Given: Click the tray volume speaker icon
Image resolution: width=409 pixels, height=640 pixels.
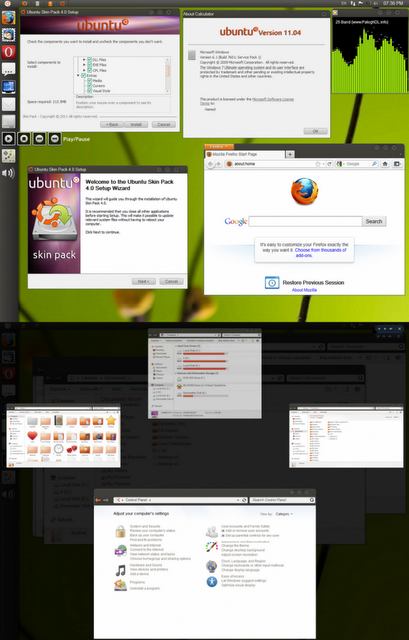Looking at the screenshot, I should click(376, 3).
